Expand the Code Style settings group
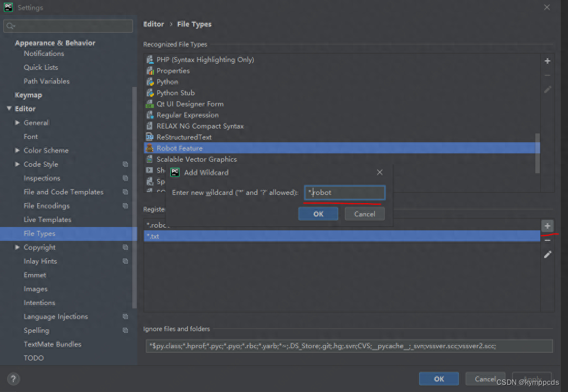Screen dimensions: 568x392 coord(18,164)
